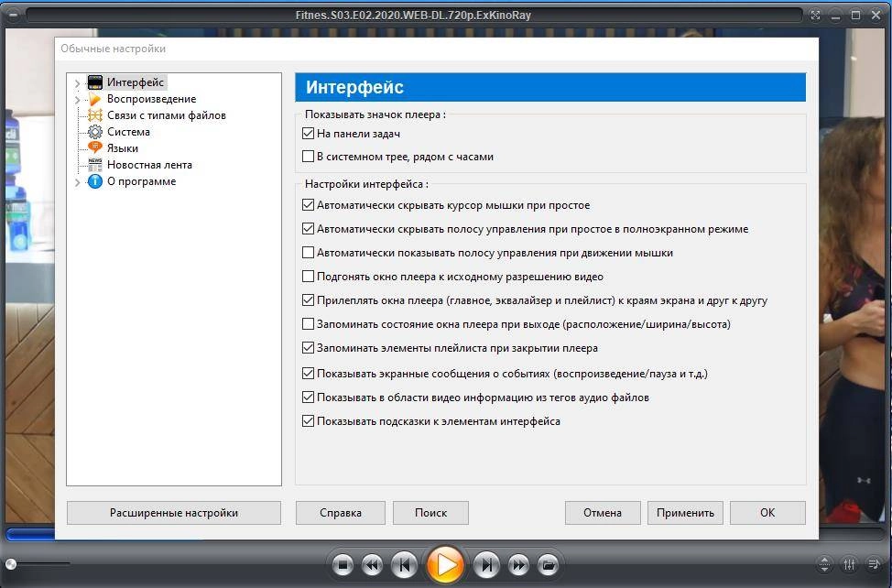Jump to the previous track in player

[405, 565]
